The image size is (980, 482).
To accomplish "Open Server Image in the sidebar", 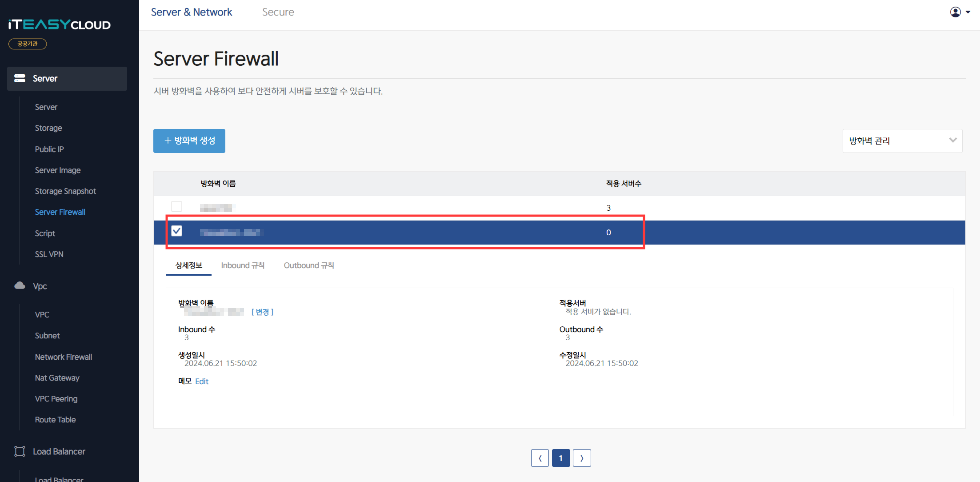I will tap(58, 170).
